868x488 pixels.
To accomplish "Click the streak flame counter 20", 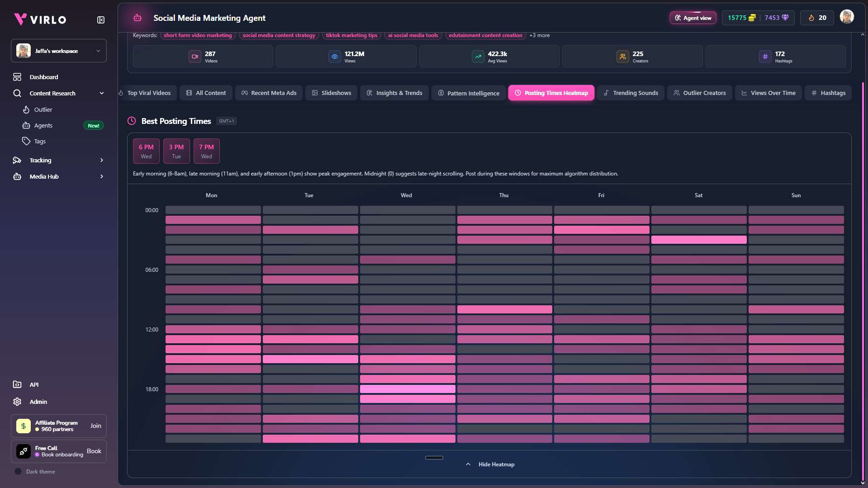I will point(817,18).
